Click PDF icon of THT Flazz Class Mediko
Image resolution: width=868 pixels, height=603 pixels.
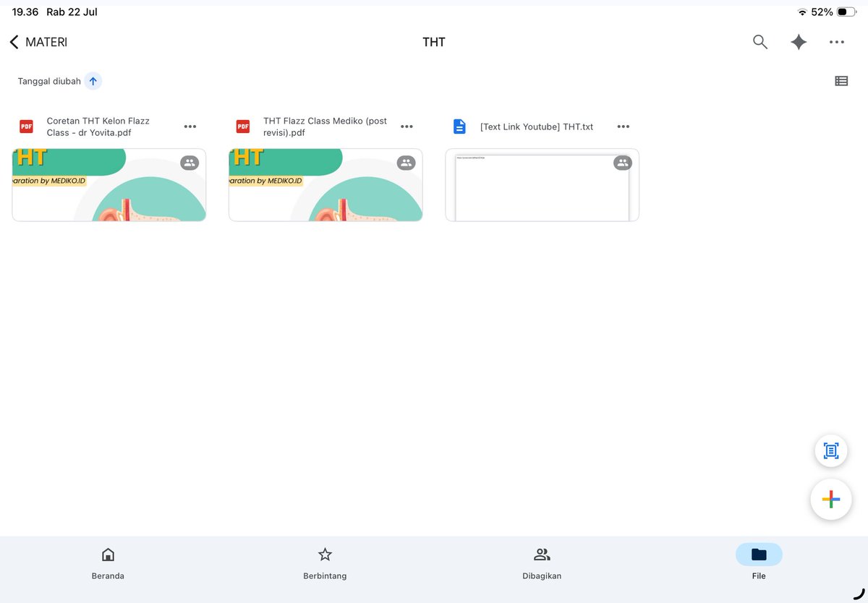pos(243,127)
